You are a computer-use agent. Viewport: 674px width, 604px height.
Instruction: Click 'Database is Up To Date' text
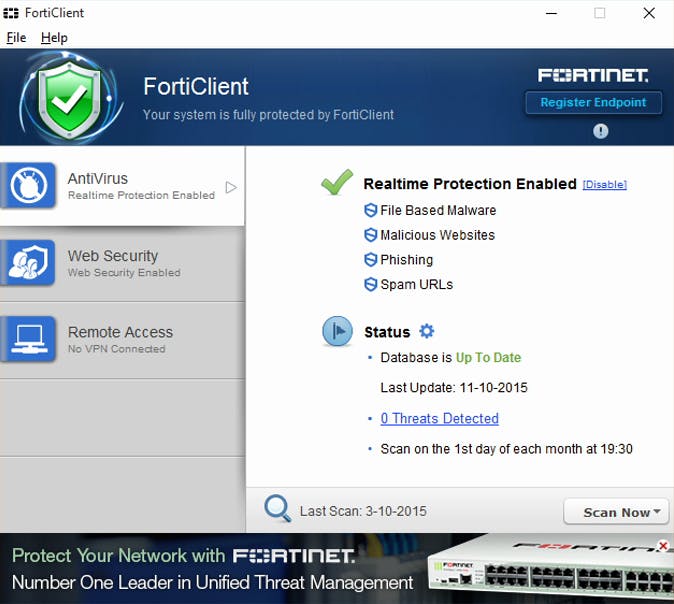[450, 358]
